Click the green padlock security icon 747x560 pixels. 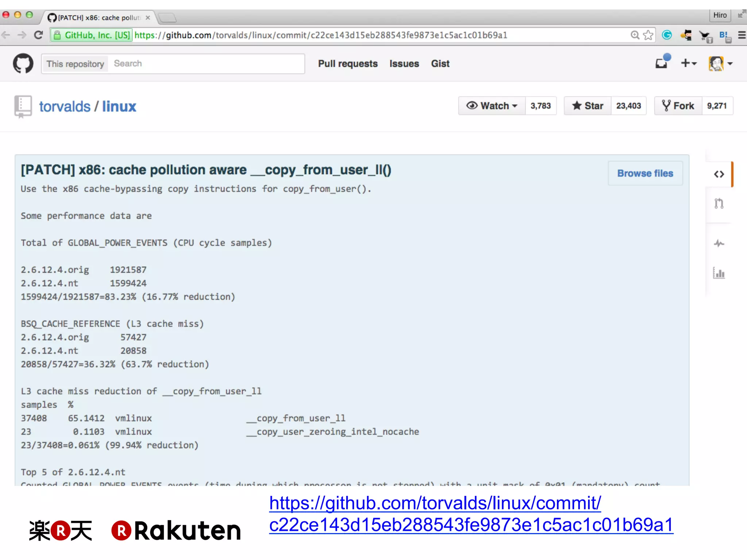pos(57,35)
